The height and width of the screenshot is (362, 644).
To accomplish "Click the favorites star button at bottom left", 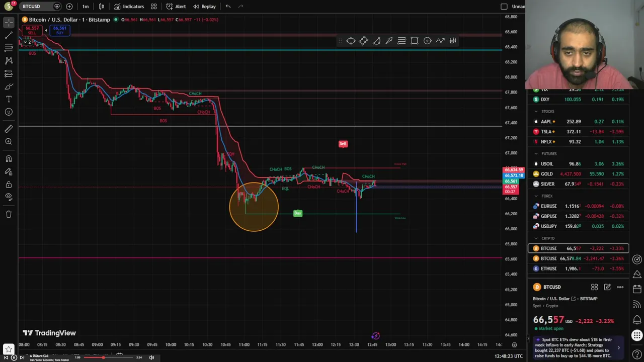I will pos(8,349).
